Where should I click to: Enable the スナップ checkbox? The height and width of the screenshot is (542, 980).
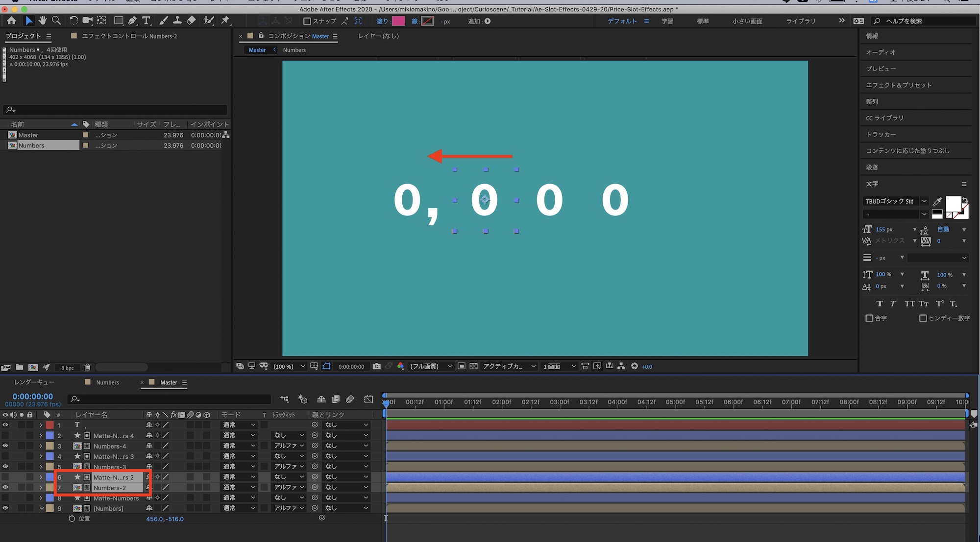coord(307,21)
